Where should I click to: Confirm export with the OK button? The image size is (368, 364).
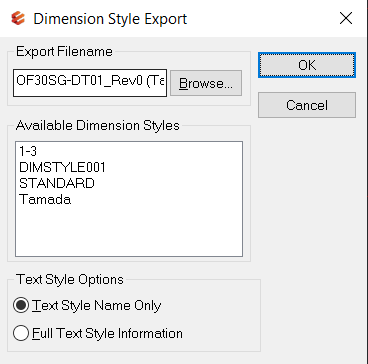coord(307,65)
